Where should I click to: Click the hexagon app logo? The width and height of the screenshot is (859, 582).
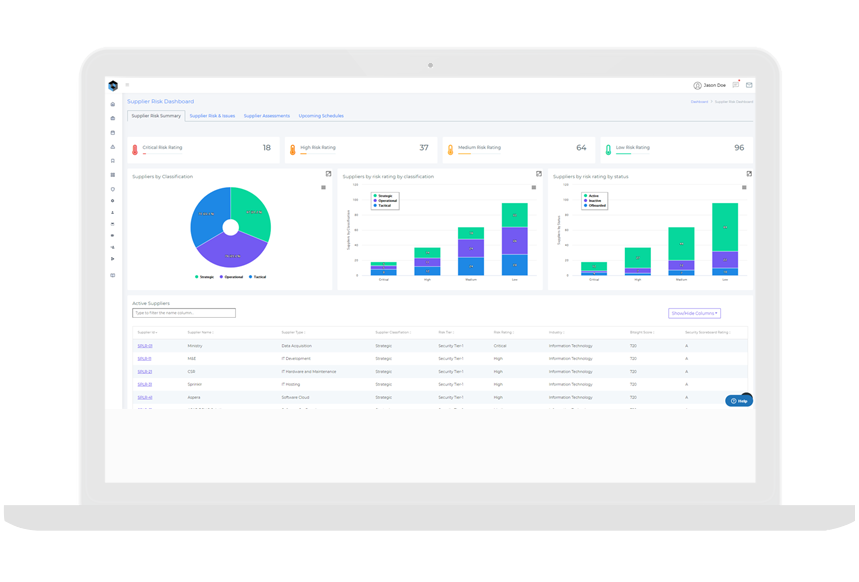[x=113, y=85]
